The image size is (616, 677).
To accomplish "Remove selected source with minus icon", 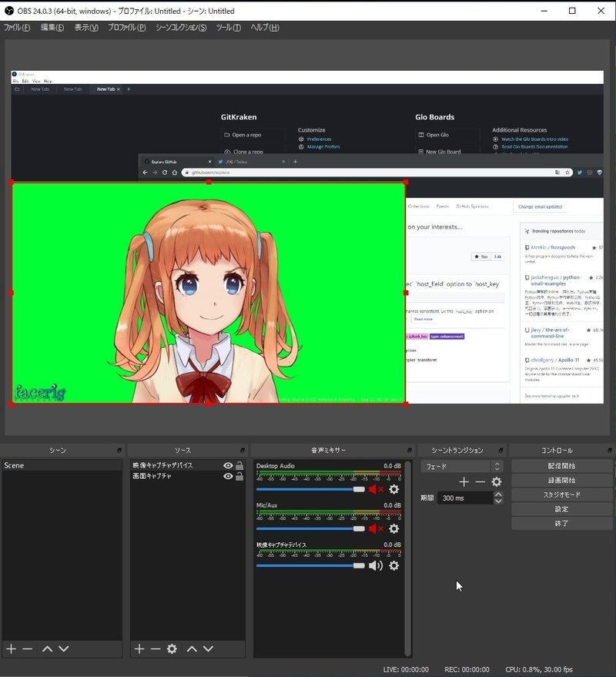I will [x=156, y=649].
